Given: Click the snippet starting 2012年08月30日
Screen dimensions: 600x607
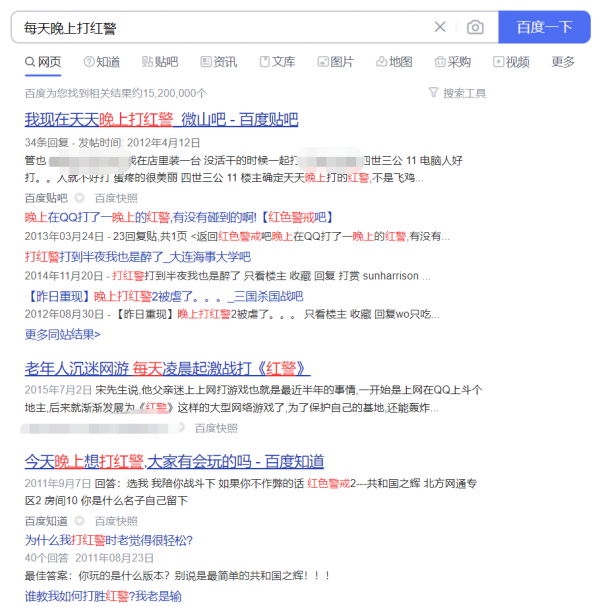Looking at the screenshot, I should pyautogui.click(x=232, y=314).
